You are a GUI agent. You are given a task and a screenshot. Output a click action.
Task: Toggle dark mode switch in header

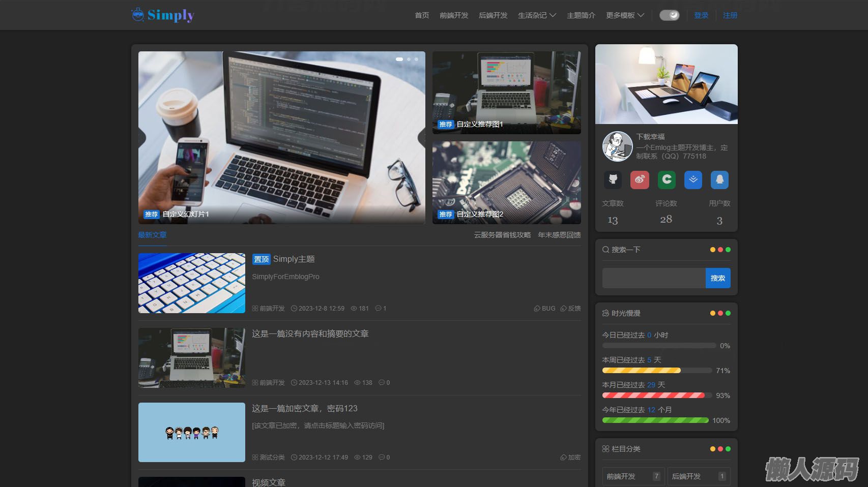[669, 15]
